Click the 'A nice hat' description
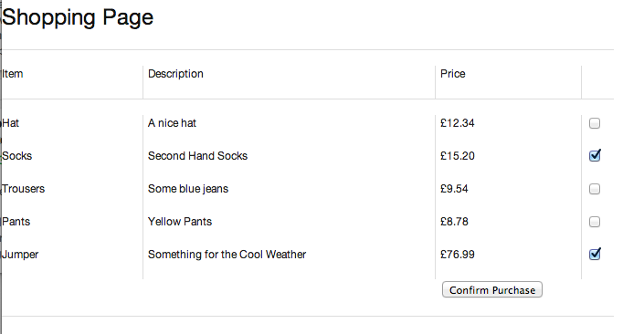The height and width of the screenshot is (334, 644). click(172, 123)
